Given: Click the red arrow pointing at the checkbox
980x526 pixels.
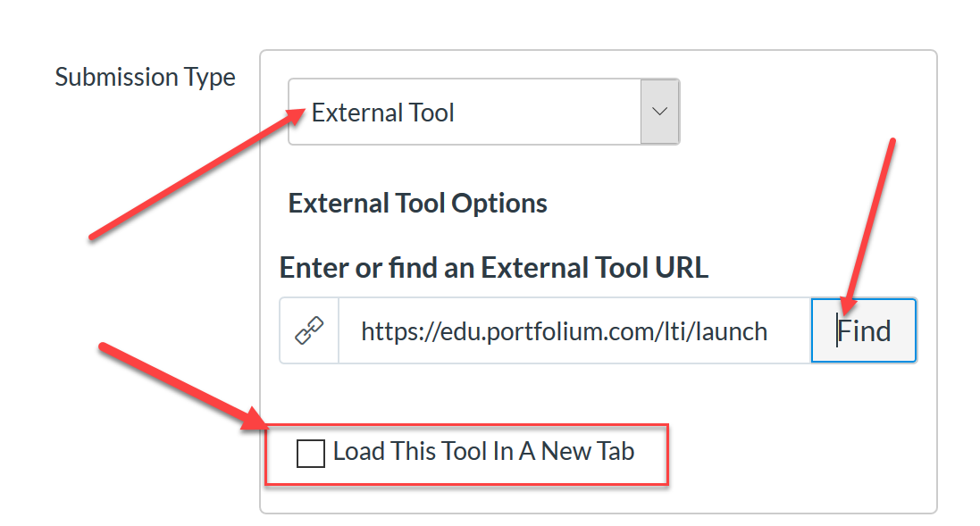Looking at the screenshot, I should pos(183,387).
